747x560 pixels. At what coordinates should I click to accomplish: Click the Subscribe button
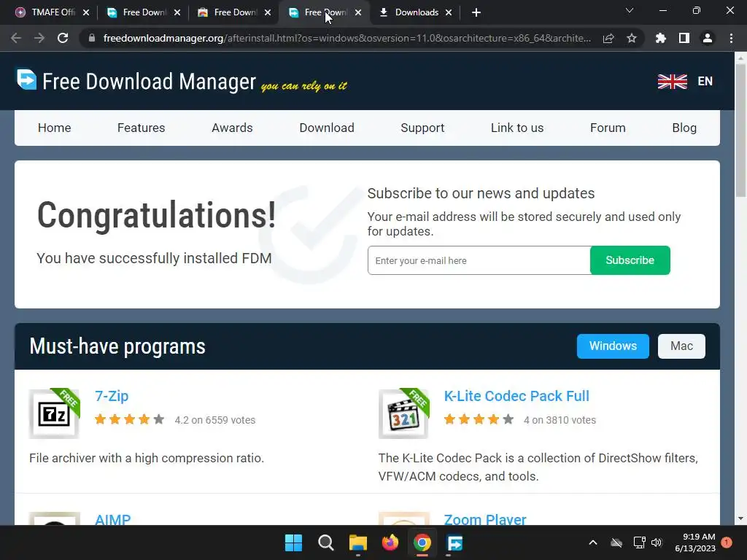click(x=630, y=260)
